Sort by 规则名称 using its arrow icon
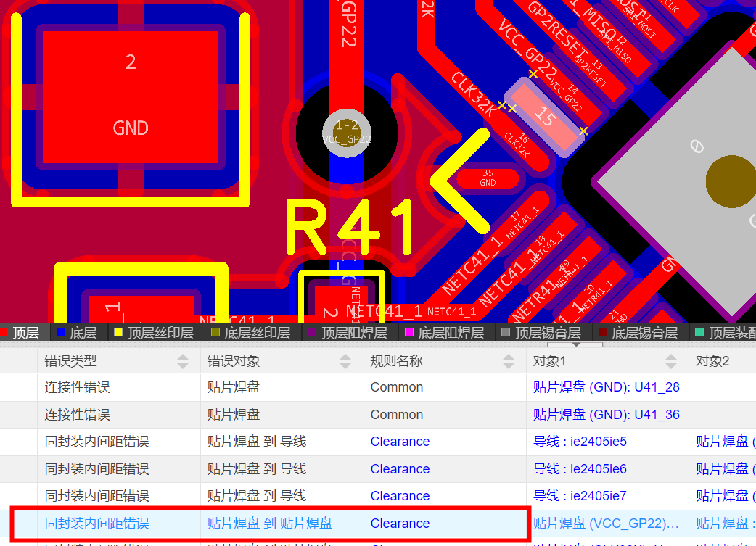756x546 pixels. coord(508,360)
